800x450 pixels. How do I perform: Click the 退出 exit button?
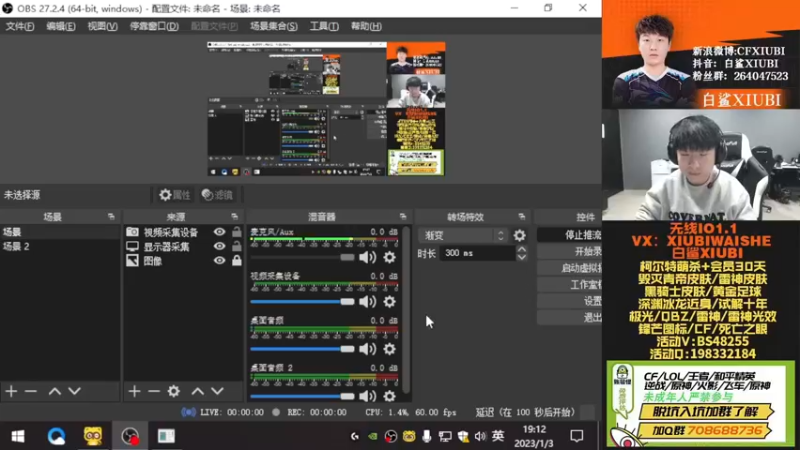569,317
